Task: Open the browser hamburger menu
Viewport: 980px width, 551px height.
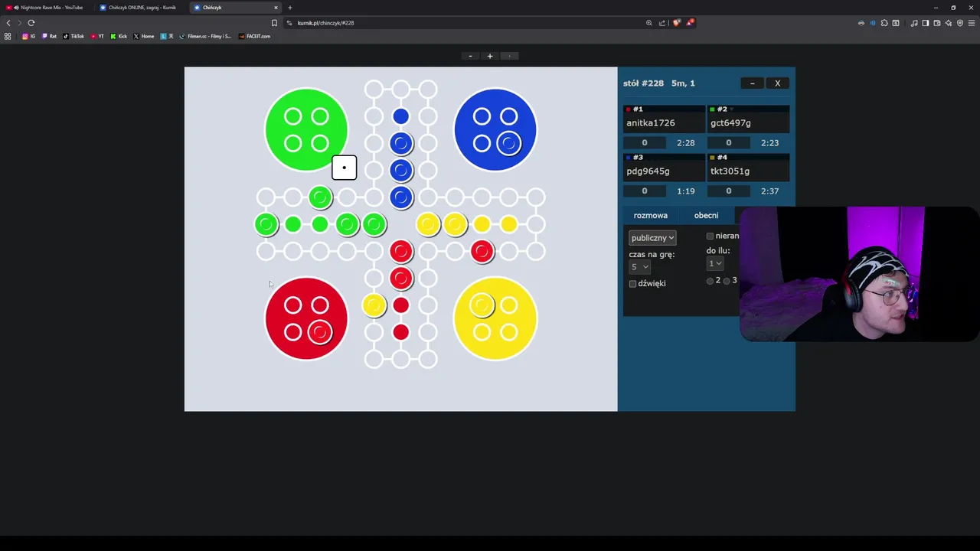Action: pyautogui.click(x=972, y=23)
